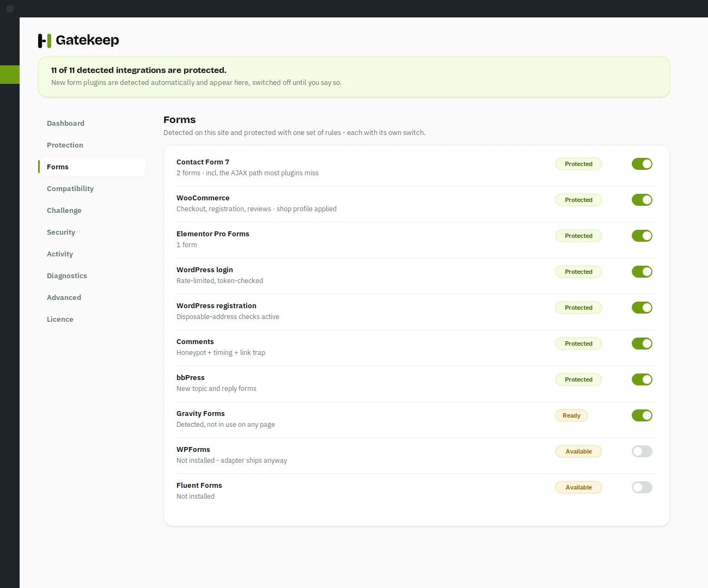Image resolution: width=708 pixels, height=588 pixels.
Task: Click Available badge for WPForms
Action: pyautogui.click(x=578, y=451)
